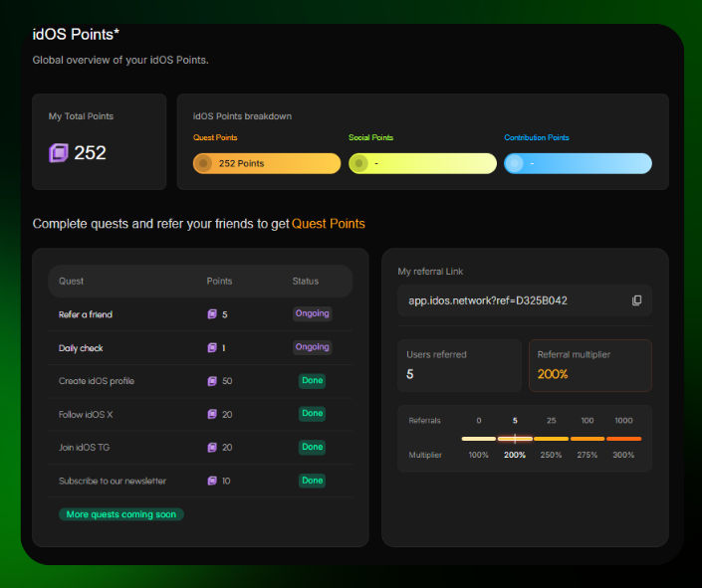Image resolution: width=702 pixels, height=588 pixels.
Task: Click the yellow Social Points bar
Action: click(422, 163)
